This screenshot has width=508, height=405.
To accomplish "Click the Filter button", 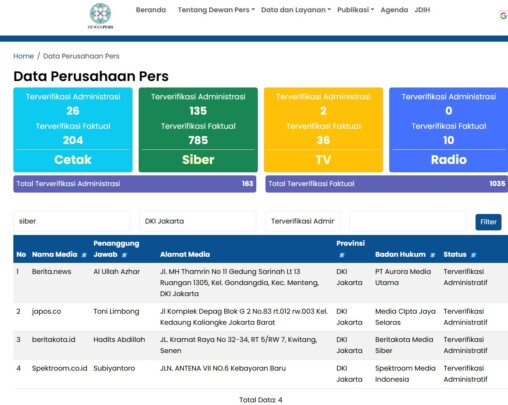I will point(488,222).
